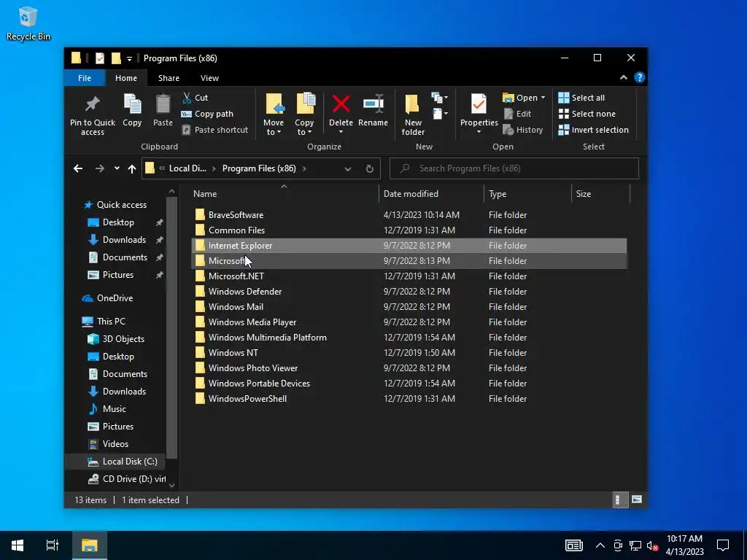Create a New folder
Viewport: 747px width, 560px height.
pyautogui.click(x=413, y=114)
